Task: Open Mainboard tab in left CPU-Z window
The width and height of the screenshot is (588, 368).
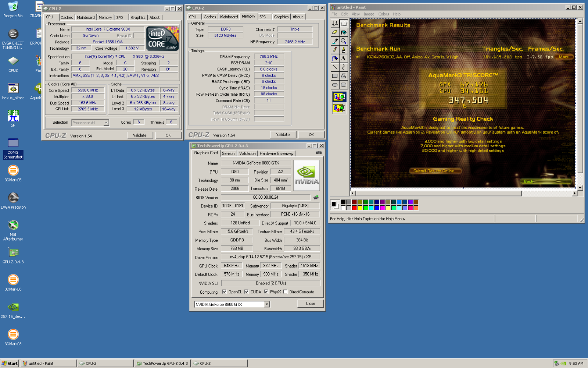Action: click(86, 17)
